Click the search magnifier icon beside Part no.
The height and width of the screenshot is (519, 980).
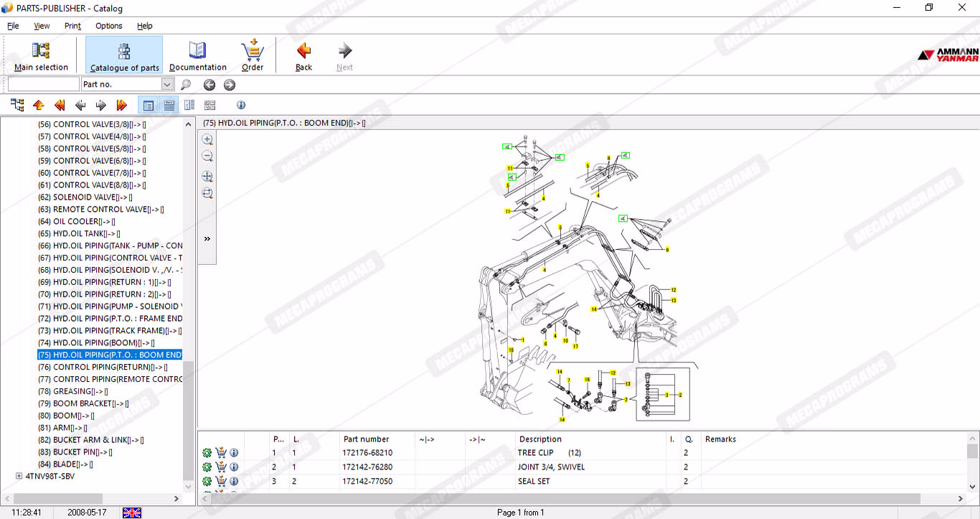point(186,85)
